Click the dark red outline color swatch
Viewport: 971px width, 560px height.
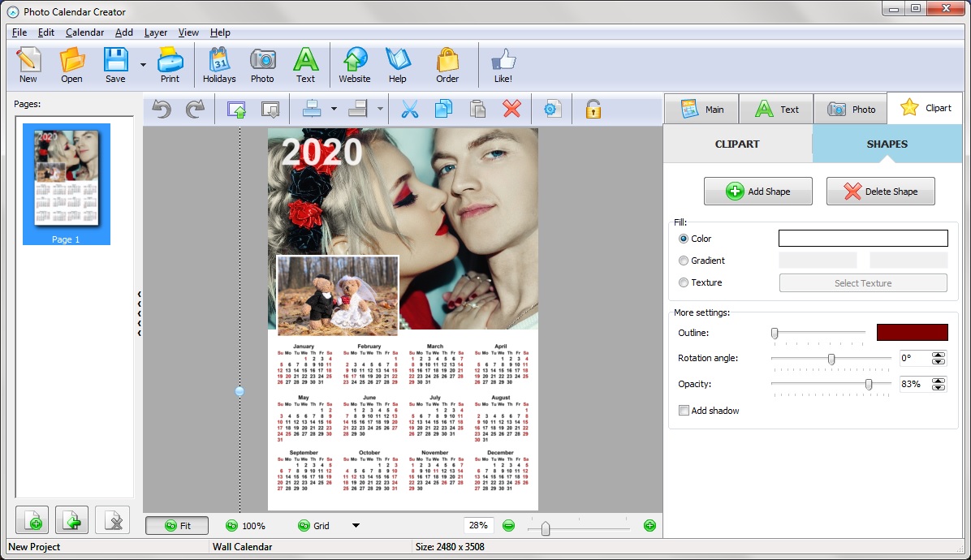pos(912,333)
